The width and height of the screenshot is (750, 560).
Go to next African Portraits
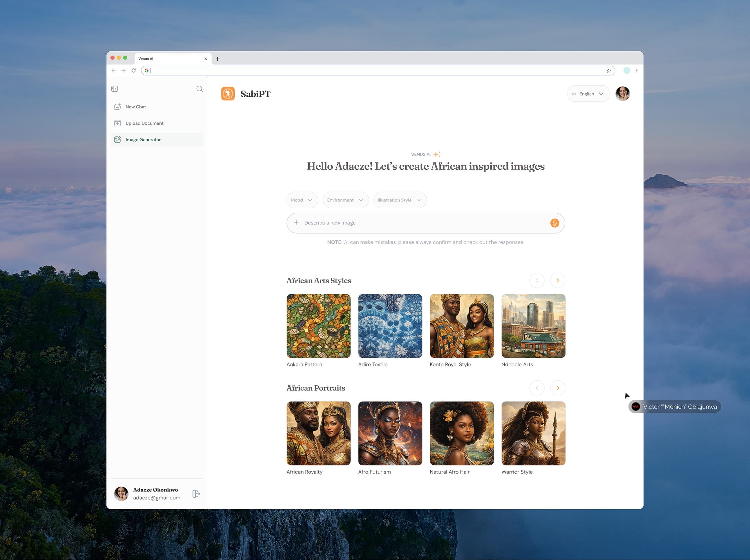point(558,388)
